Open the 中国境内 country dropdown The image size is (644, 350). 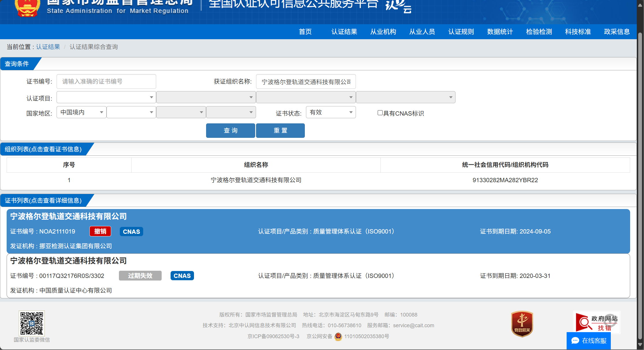click(81, 112)
